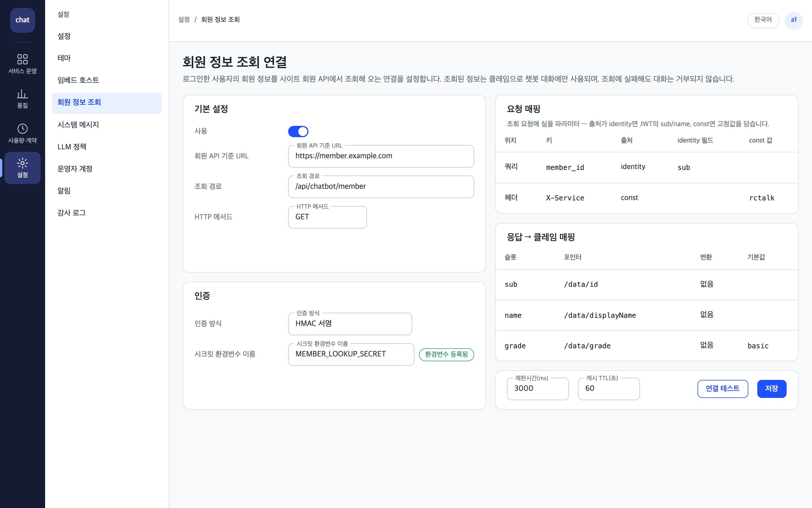Image resolution: width=812 pixels, height=508 pixels.
Task: Click the /data/id pointer cell
Action: pos(581,284)
